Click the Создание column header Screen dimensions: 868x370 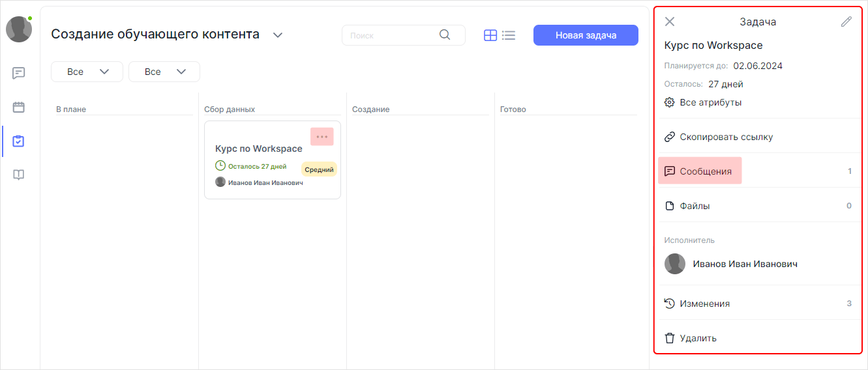[x=371, y=109]
